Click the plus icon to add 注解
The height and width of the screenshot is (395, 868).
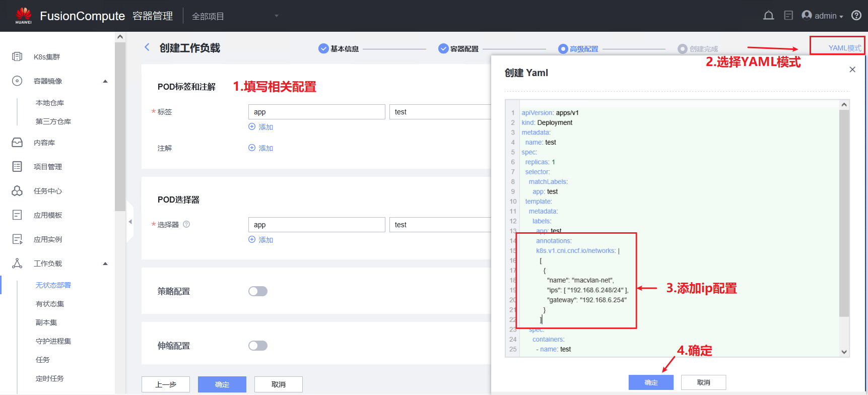(252, 148)
